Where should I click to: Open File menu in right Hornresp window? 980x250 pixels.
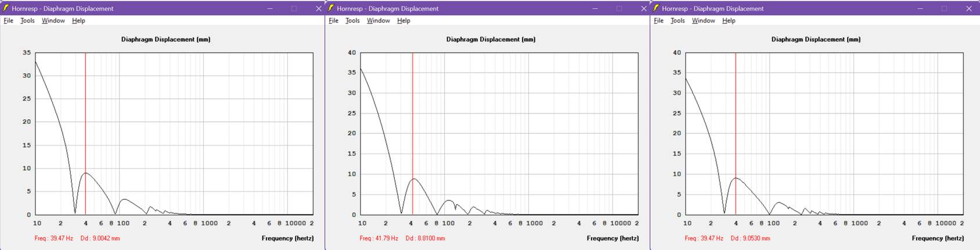coord(658,20)
